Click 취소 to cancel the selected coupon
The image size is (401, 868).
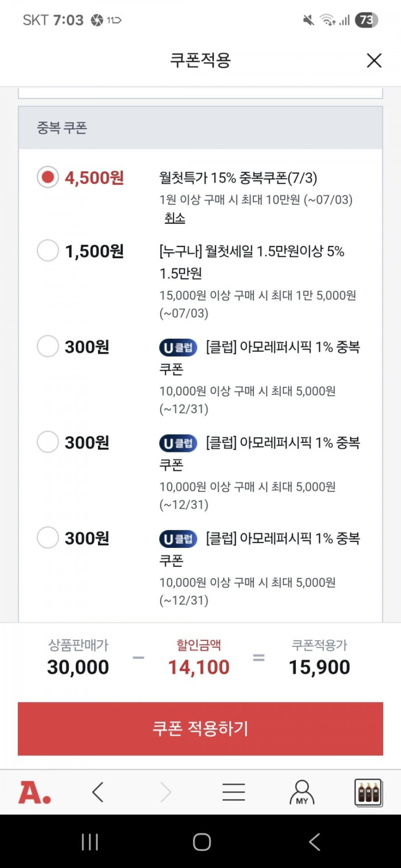[x=175, y=218]
